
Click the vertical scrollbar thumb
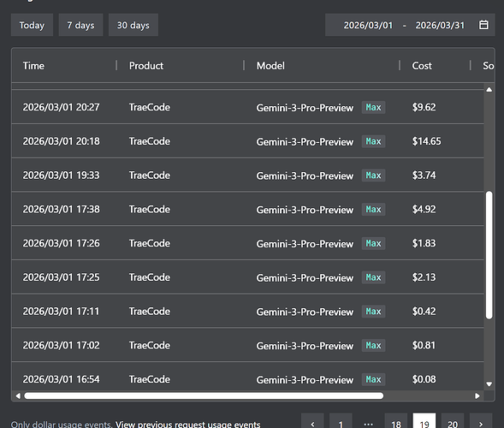pos(489,255)
